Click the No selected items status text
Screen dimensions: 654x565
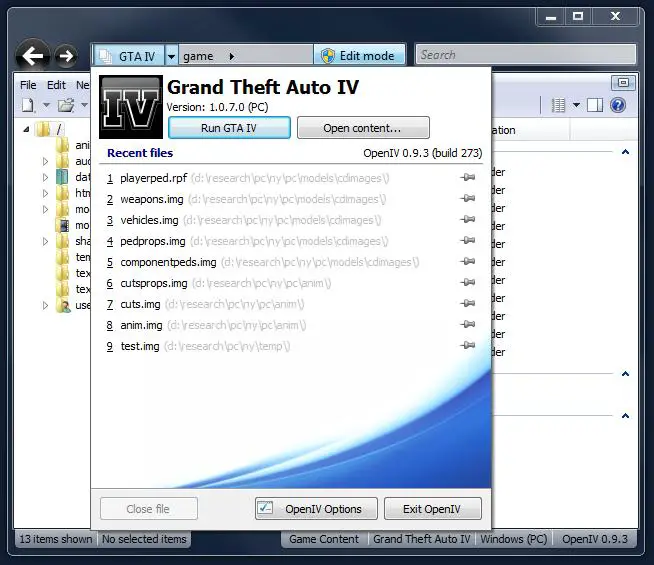tap(144, 539)
